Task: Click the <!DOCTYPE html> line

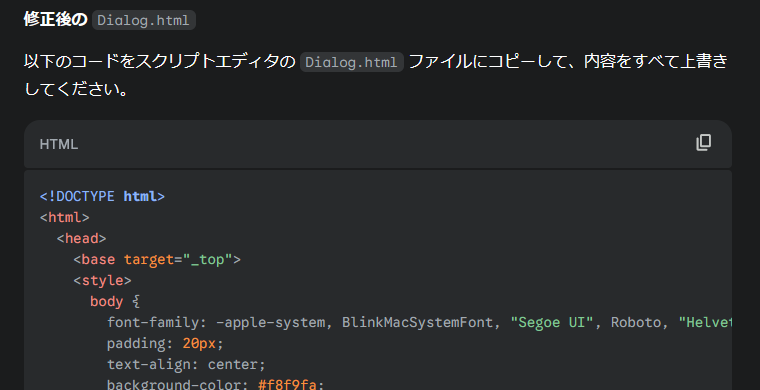Action: (102, 197)
